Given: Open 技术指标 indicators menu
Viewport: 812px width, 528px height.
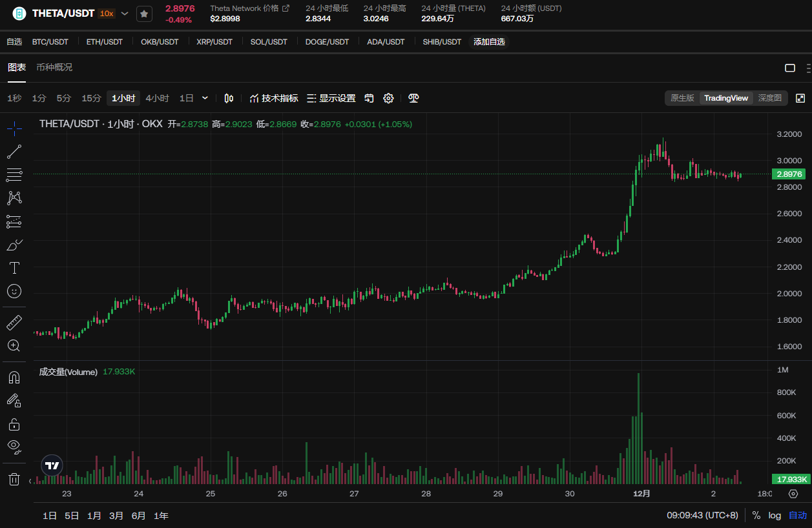Looking at the screenshot, I should tap(274, 98).
